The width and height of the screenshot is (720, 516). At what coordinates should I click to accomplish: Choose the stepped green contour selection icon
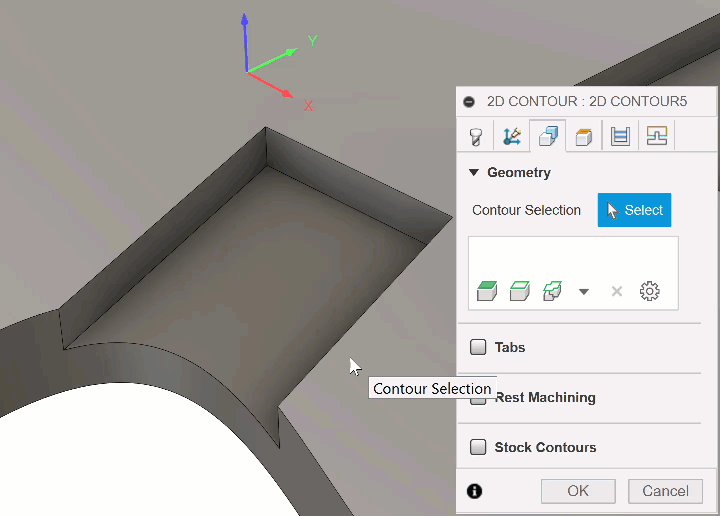552,291
